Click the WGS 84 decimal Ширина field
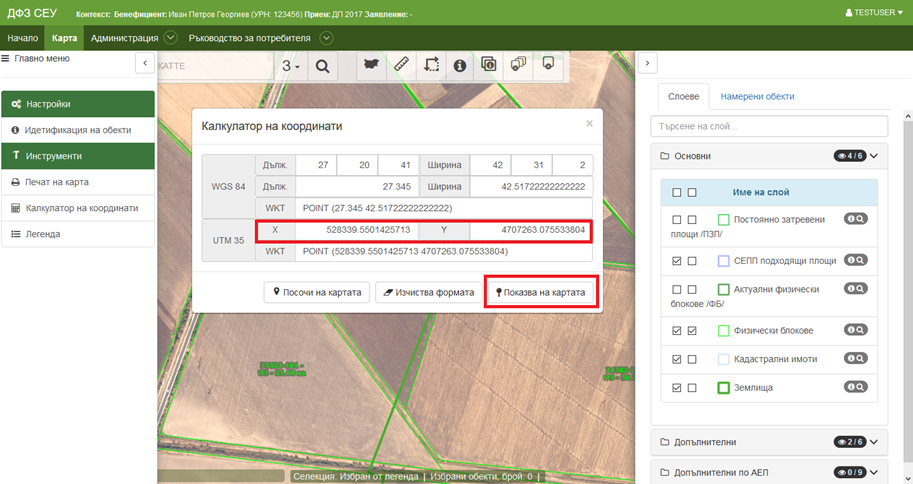Image resolution: width=913 pixels, height=484 pixels. point(531,186)
